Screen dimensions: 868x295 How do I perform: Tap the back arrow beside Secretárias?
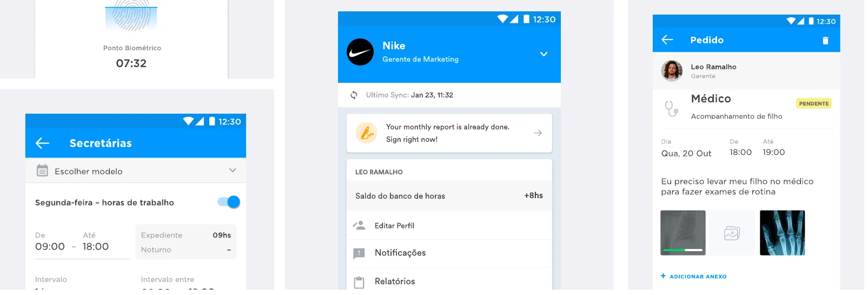pos(42,143)
